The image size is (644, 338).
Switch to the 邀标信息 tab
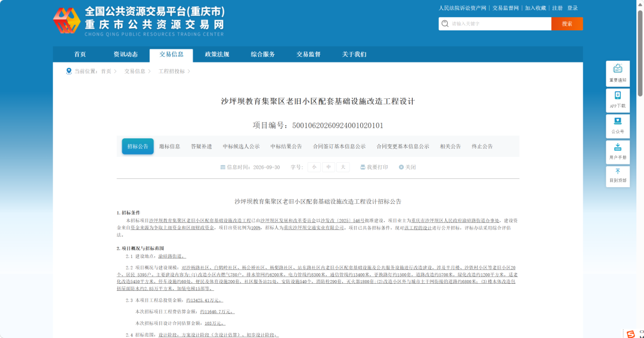click(x=169, y=147)
